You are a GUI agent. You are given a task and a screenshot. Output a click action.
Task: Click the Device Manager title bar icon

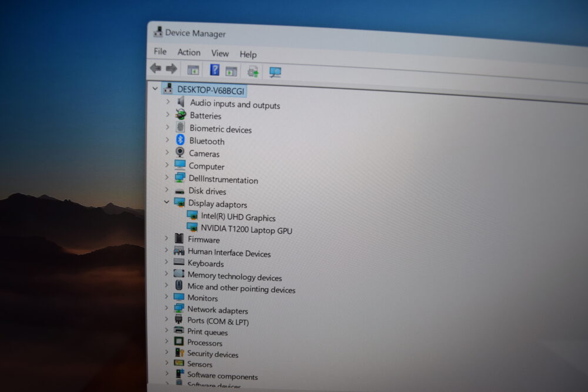158,32
